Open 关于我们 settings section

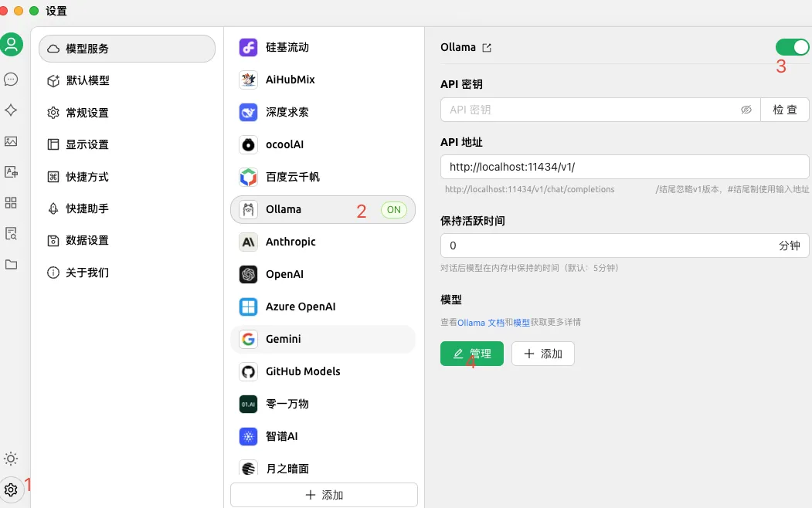(x=127, y=273)
